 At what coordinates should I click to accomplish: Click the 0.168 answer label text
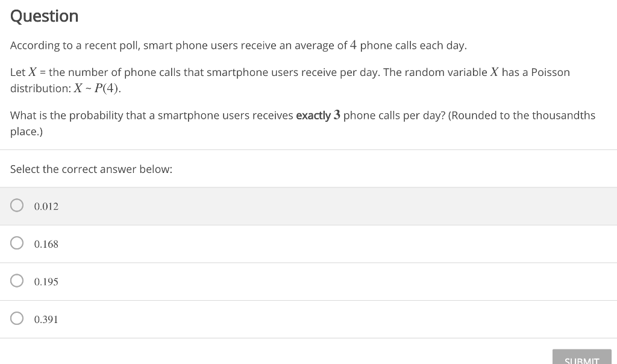point(46,244)
